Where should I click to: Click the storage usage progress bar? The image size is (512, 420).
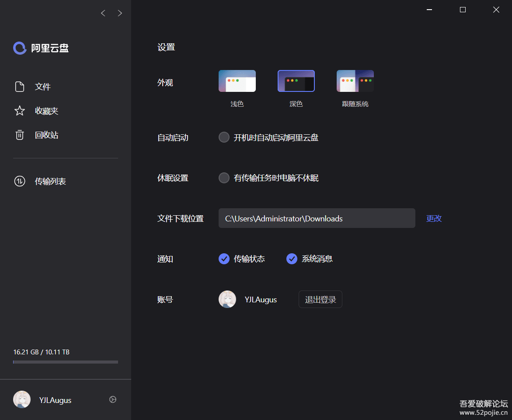tap(66, 362)
